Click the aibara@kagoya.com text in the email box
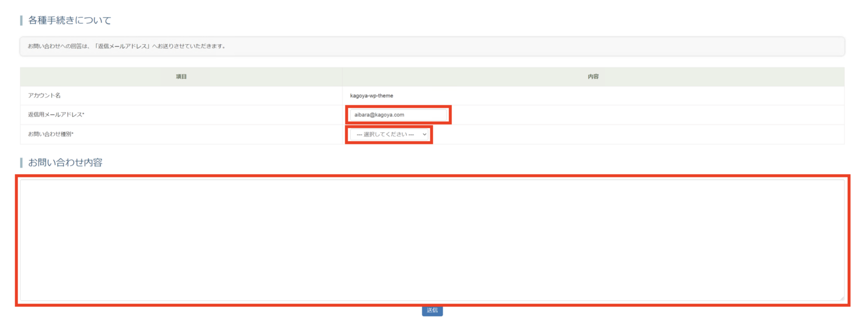 pyautogui.click(x=379, y=115)
